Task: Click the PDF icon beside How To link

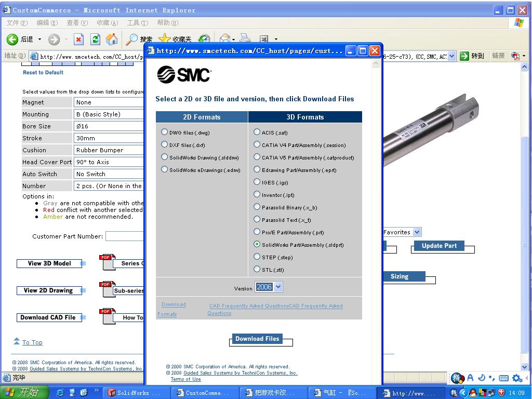Action: point(108,316)
